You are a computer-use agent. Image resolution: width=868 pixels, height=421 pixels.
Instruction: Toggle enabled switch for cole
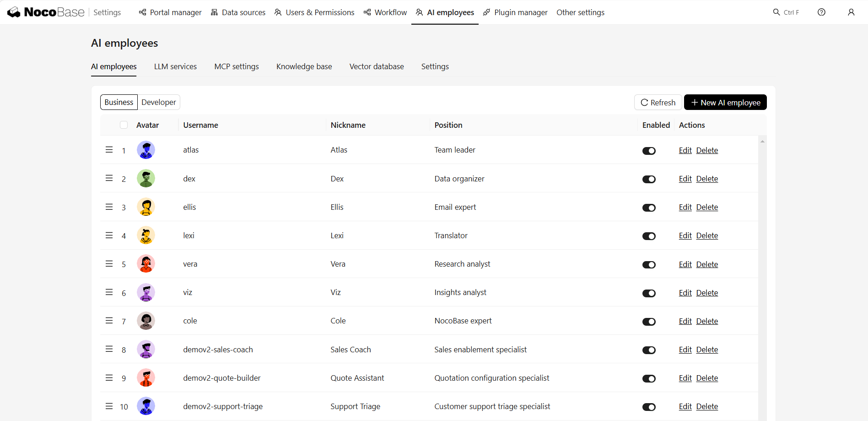click(x=649, y=322)
